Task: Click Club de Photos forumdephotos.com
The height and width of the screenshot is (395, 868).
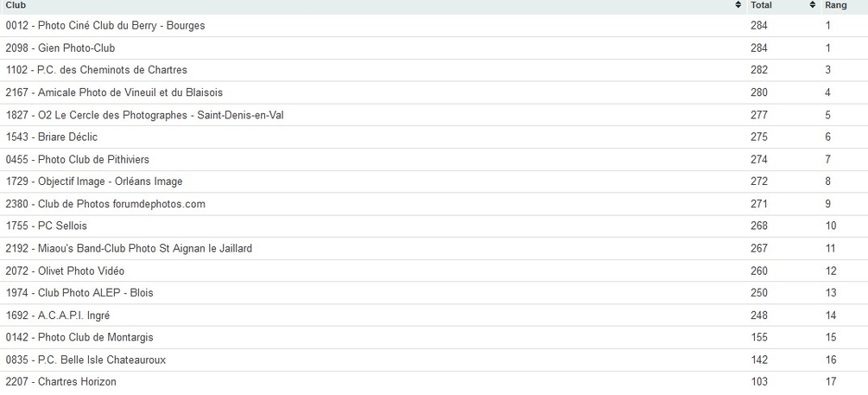Action: point(105,204)
